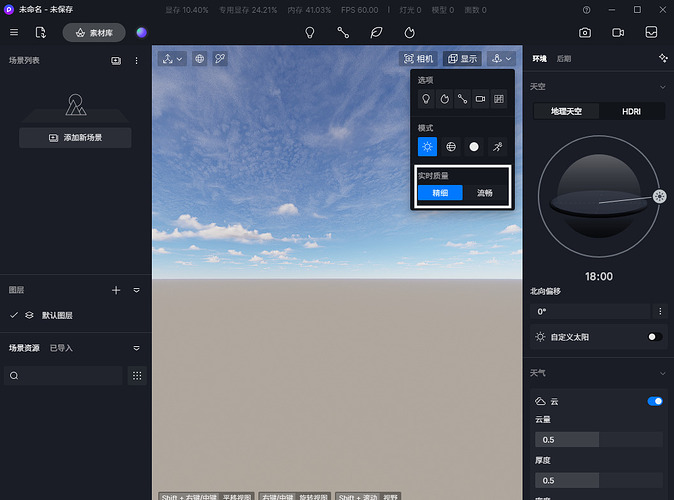Open the 素材库 asset library
674x500 pixels.
pos(94,32)
